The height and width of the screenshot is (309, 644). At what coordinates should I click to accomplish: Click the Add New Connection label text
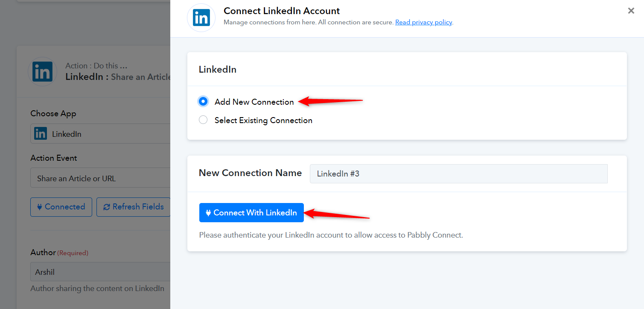coord(254,102)
